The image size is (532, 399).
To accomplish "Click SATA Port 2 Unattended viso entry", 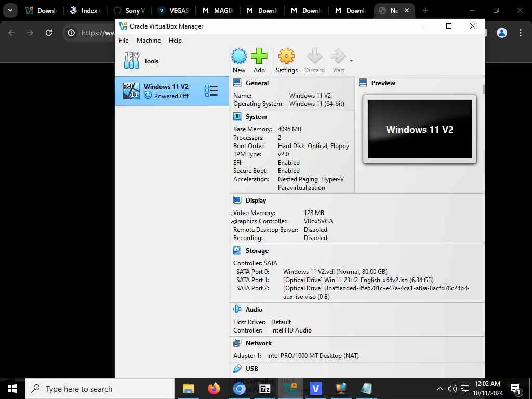I will pyautogui.click(x=376, y=292).
